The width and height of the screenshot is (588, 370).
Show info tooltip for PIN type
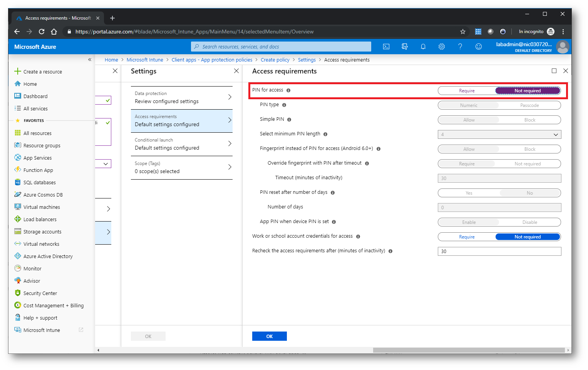[284, 105]
